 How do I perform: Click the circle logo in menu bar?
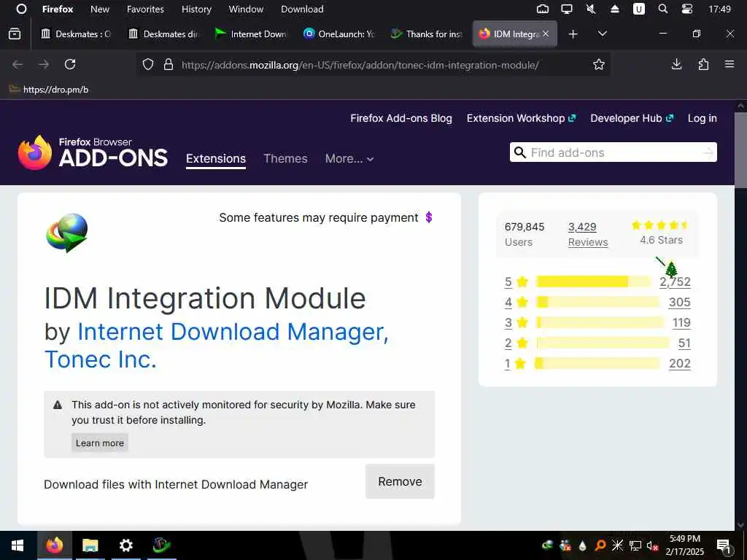[21, 9]
